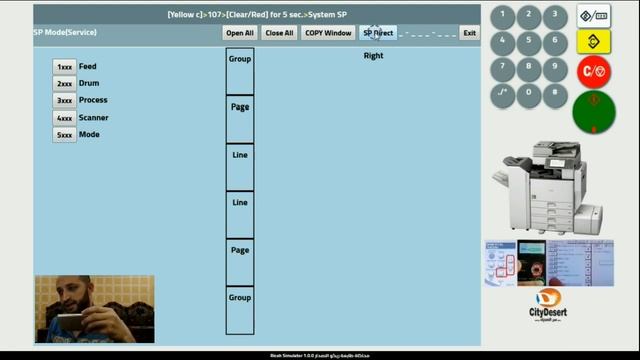
Task: Click the yellow Clear Modes key
Action: (x=593, y=42)
